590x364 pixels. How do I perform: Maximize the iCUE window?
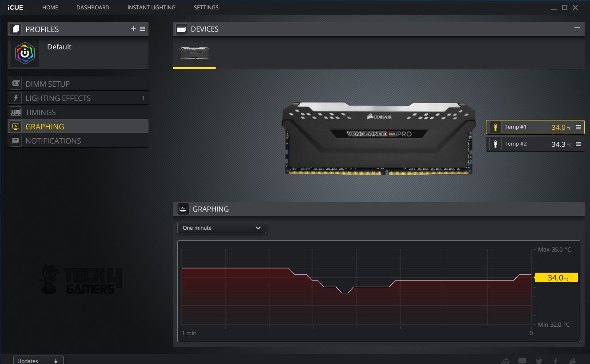(565, 8)
